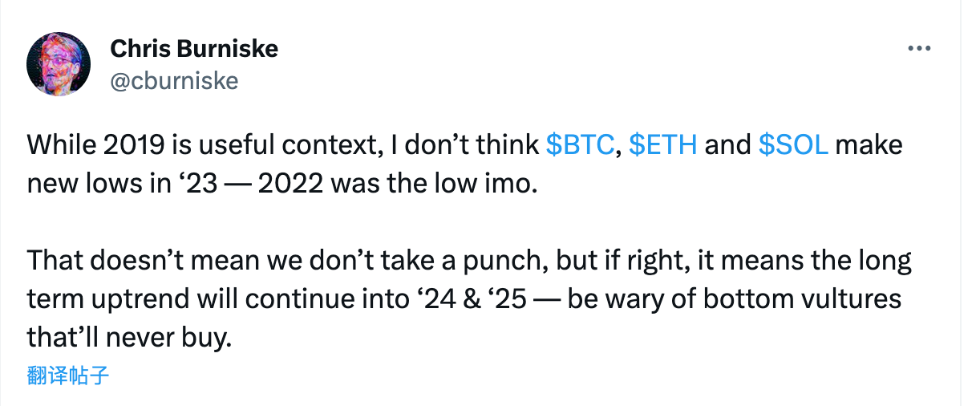Click the display name Chris Burniske
This screenshot has height=406, width=980.
[x=194, y=49]
